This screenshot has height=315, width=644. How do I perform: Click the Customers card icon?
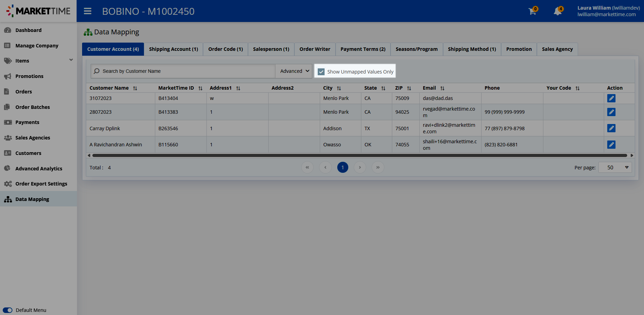tap(8, 153)
